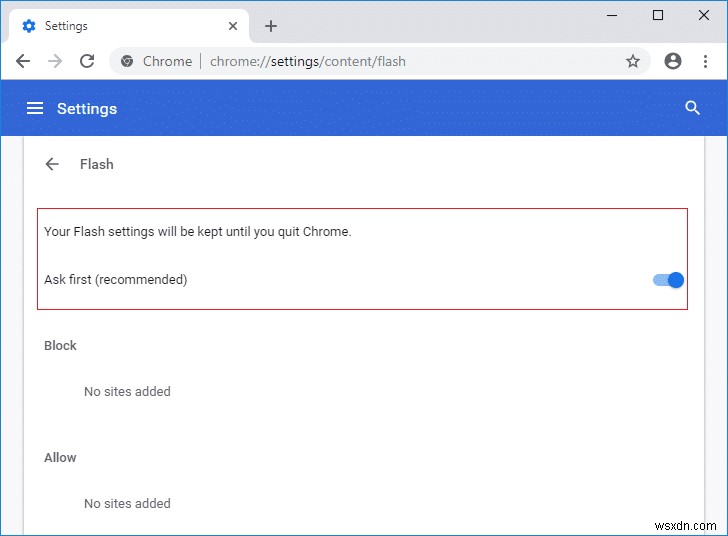This screenshot has width=728, height=536.
Task: Click the Chrome site info icon
Action: pyautogui.click(x=127, y=61)
